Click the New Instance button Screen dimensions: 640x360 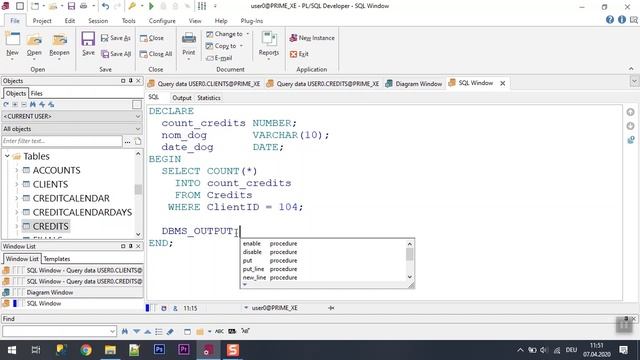coord(312,38)
